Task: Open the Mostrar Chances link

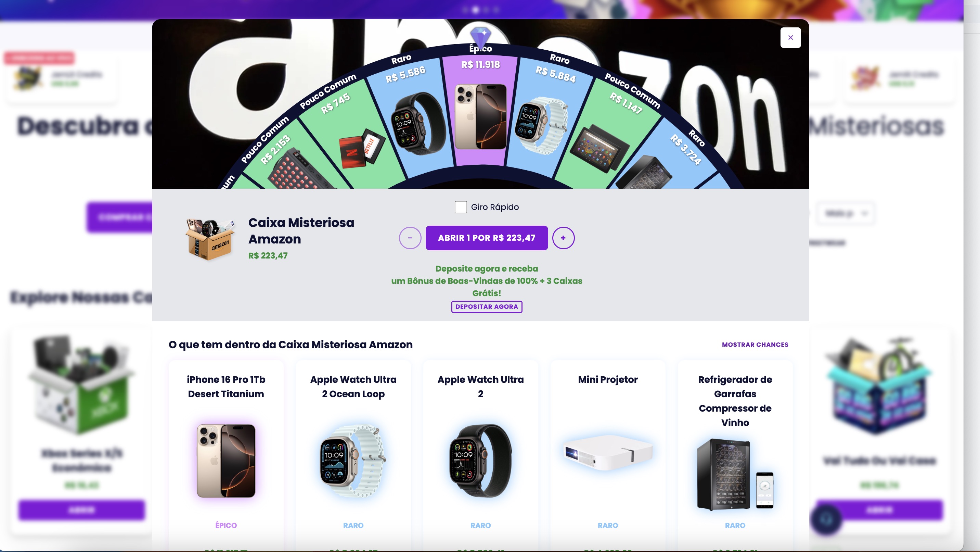Action: point(755,344)
